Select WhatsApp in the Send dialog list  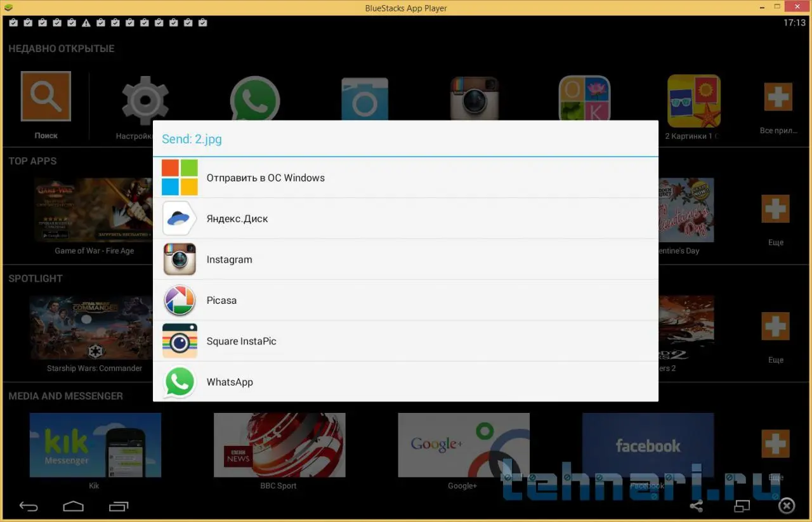(x=405, y=382)
